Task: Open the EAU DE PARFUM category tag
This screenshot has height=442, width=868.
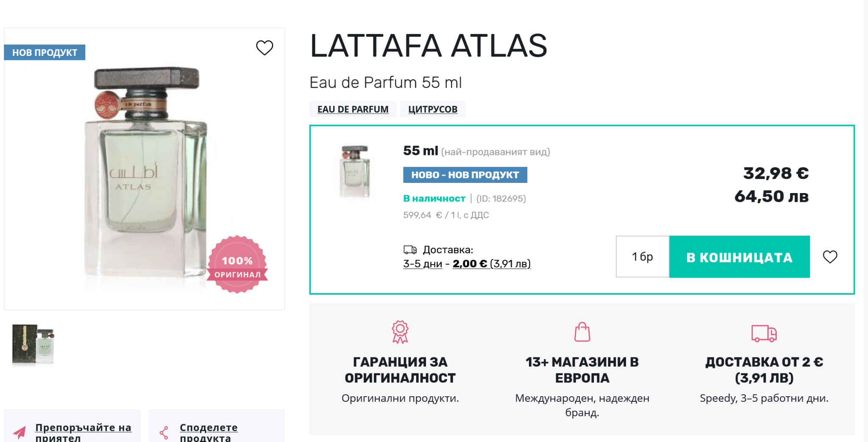Action: click(353, 109)
